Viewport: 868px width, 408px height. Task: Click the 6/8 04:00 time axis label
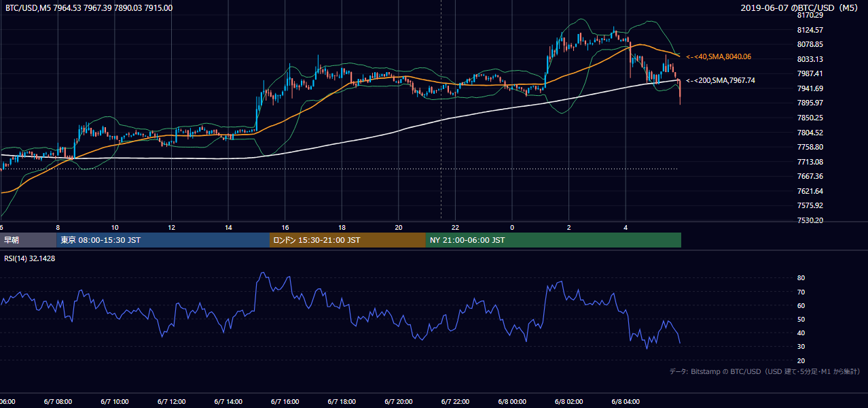point(626,402)
